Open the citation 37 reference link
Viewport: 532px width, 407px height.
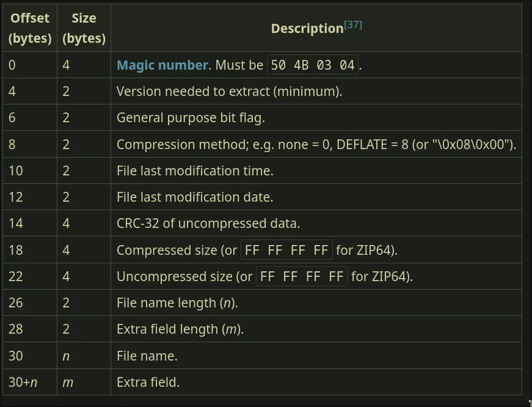point(353,24)
